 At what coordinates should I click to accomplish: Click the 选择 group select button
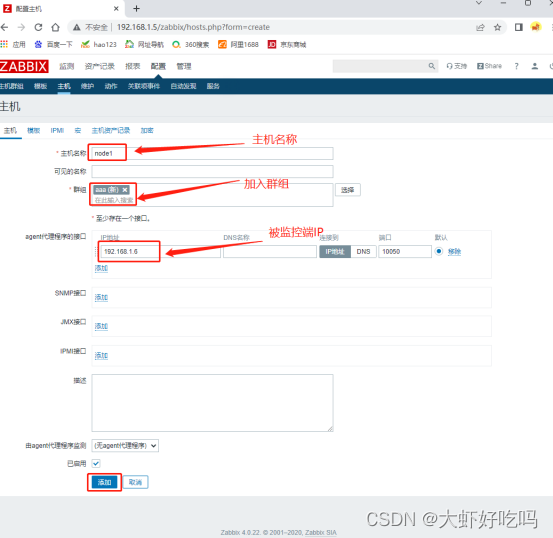[347, 190]
